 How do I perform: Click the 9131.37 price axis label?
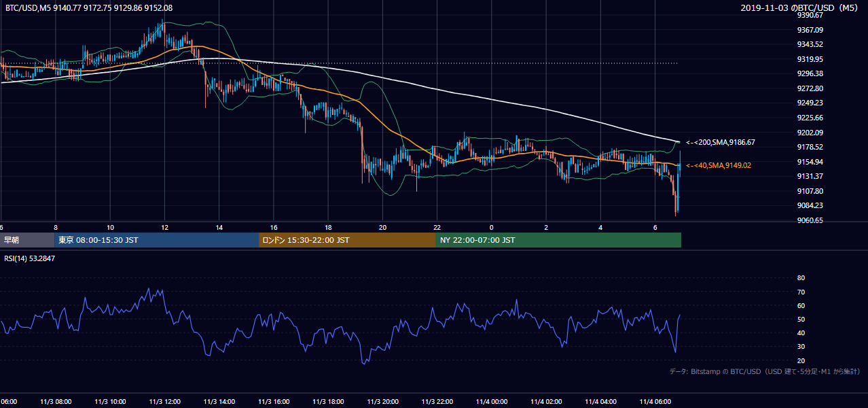(811, 176)
